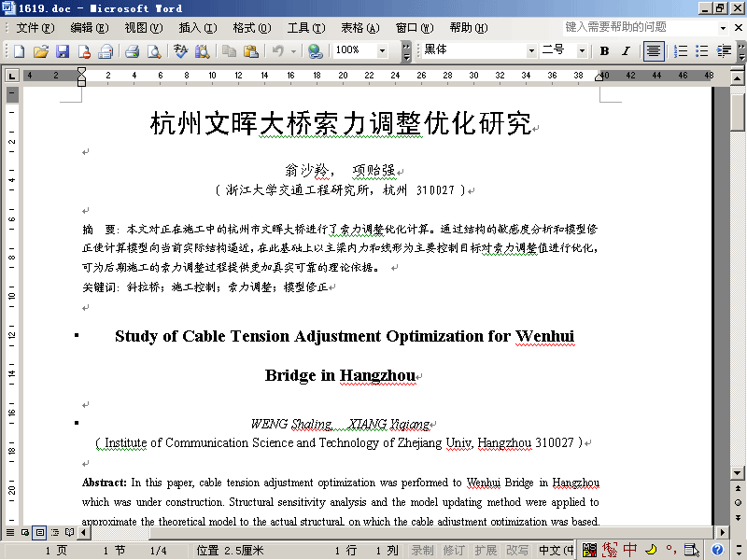The height and width of the screenshot is (560, 747).
Task: Open the undo history dropdown arrow
Action: click(293, 50)
